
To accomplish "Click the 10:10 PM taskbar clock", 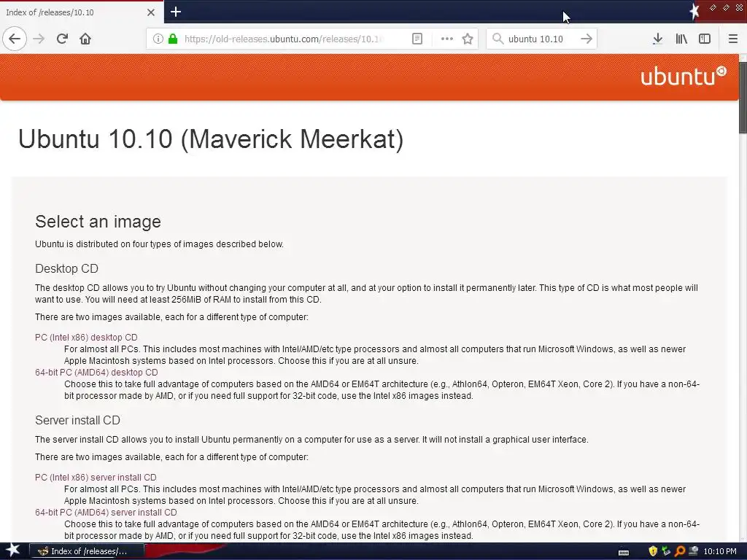I will pyautogui.click(x=720, y=551).
